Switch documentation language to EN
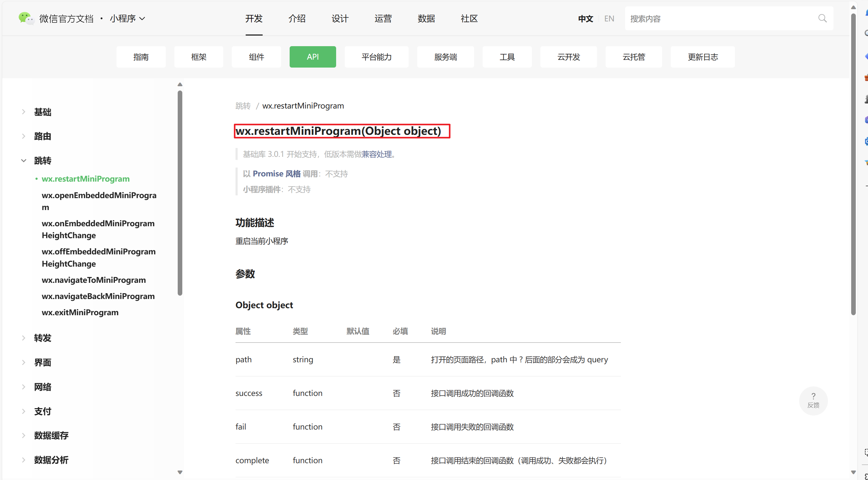This screenshot has width=868, height=480. tap(608, 18)
